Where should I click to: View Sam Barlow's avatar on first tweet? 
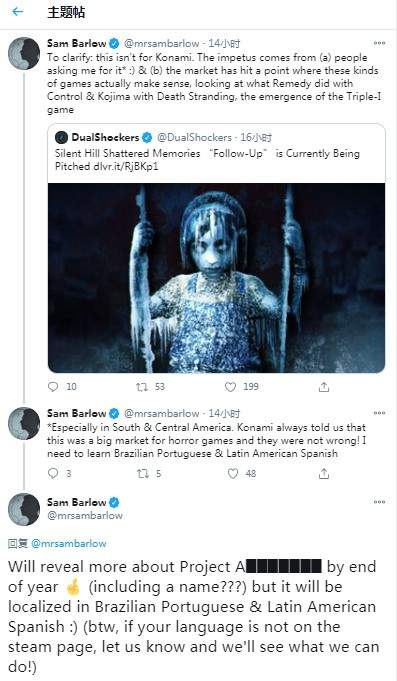pos(24,53)
